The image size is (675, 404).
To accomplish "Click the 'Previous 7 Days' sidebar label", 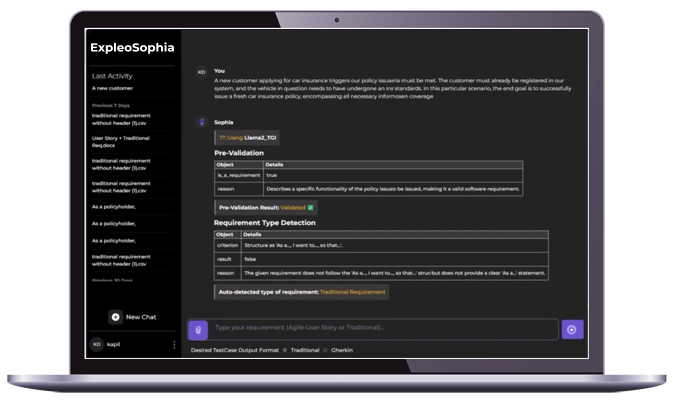I will 111,106.
